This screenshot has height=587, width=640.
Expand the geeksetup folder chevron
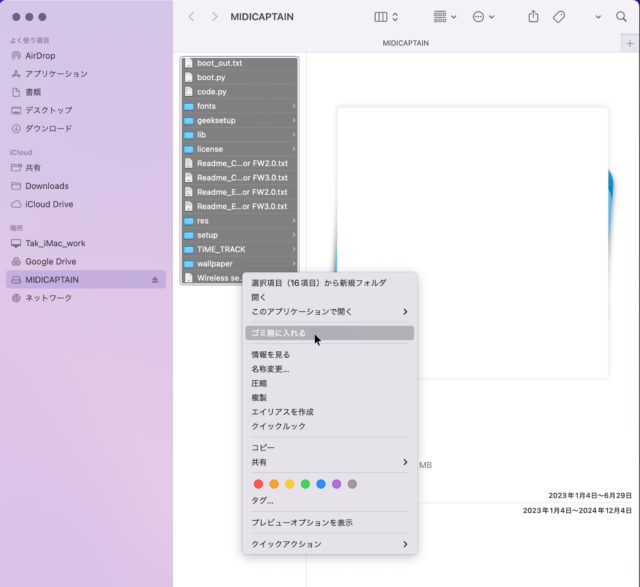click(x=294, y=120)
